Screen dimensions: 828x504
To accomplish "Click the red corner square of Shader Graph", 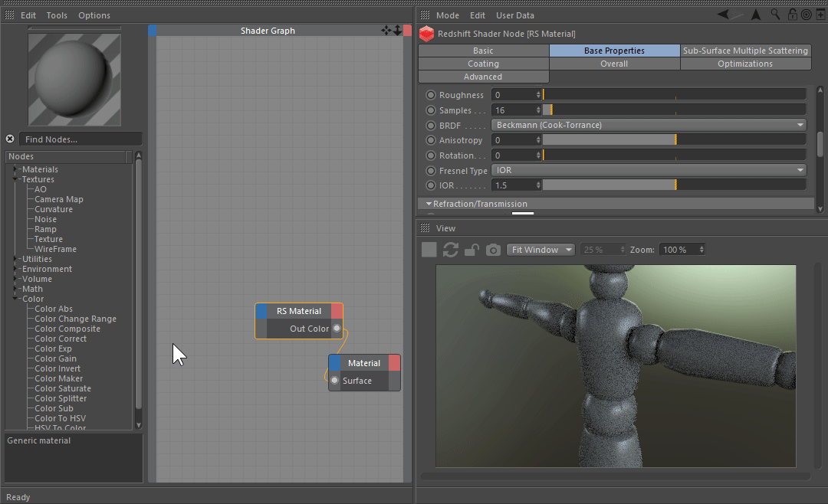I will click(407, 31).
